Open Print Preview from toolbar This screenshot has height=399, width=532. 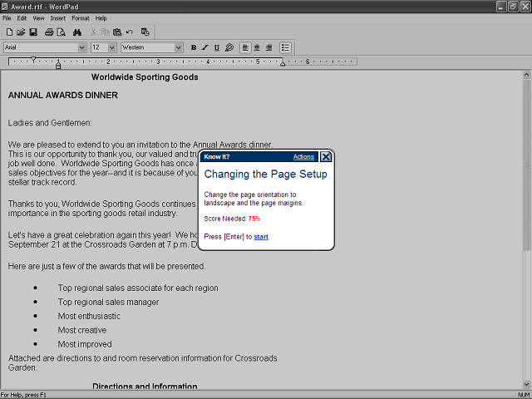click(62, 32)
